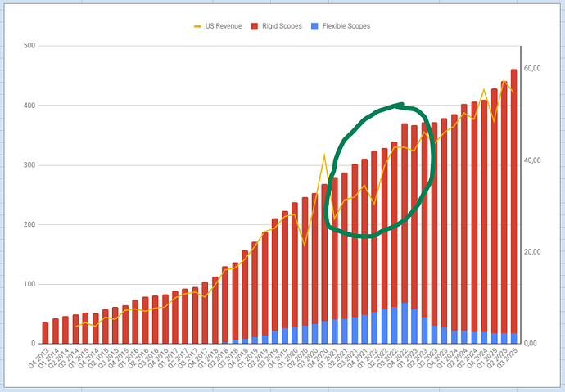The width and height of the screenshot is (565, 392).
Task: Click the first red bar for Q4 2013
Action: [x=45, y=332]
